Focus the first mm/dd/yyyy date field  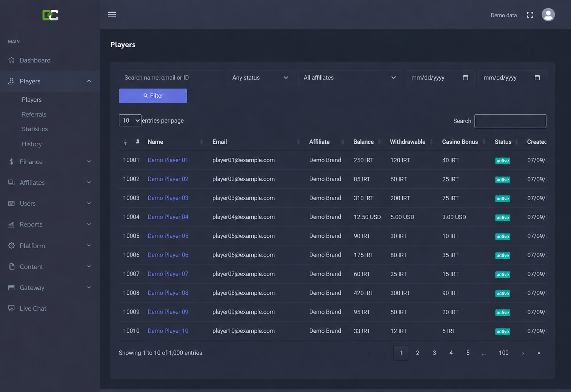click(x=440, y=78)
